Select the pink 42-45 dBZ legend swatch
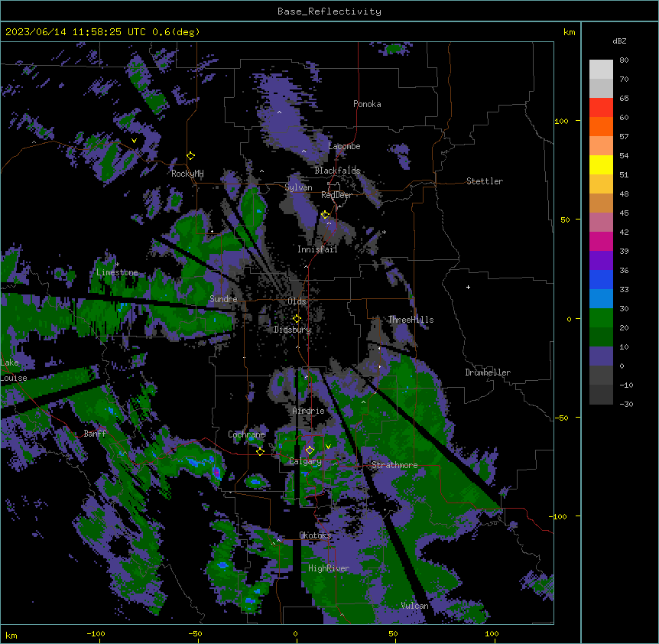The height and width of the screenshot is (644, 659). coord(601,223)
